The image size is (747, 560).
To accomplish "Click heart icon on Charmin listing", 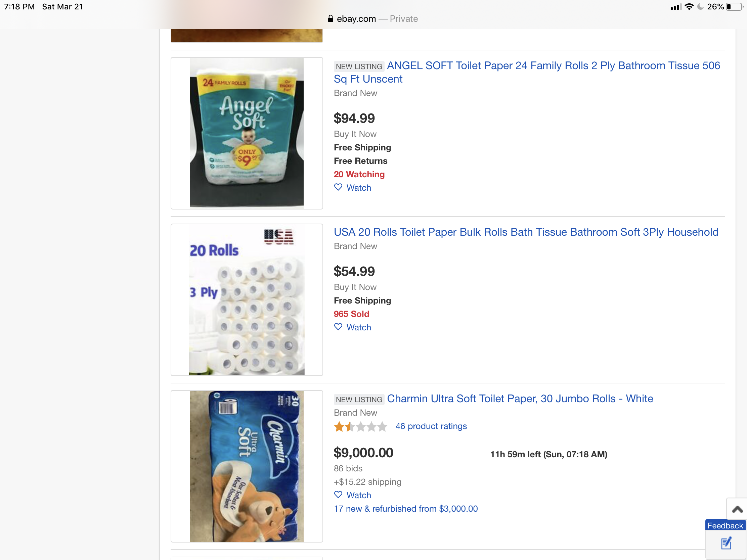I will (x=338, y=495).
